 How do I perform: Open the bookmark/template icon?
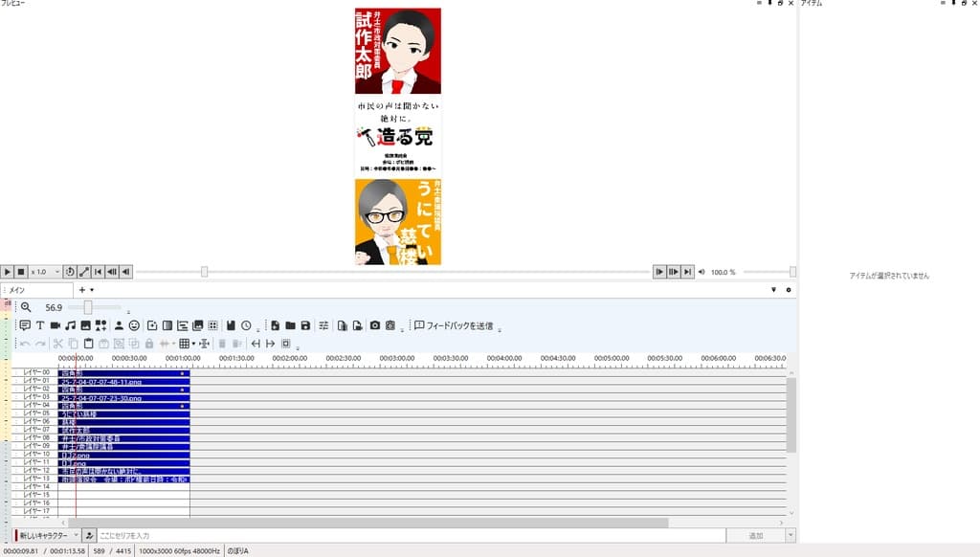231,325
